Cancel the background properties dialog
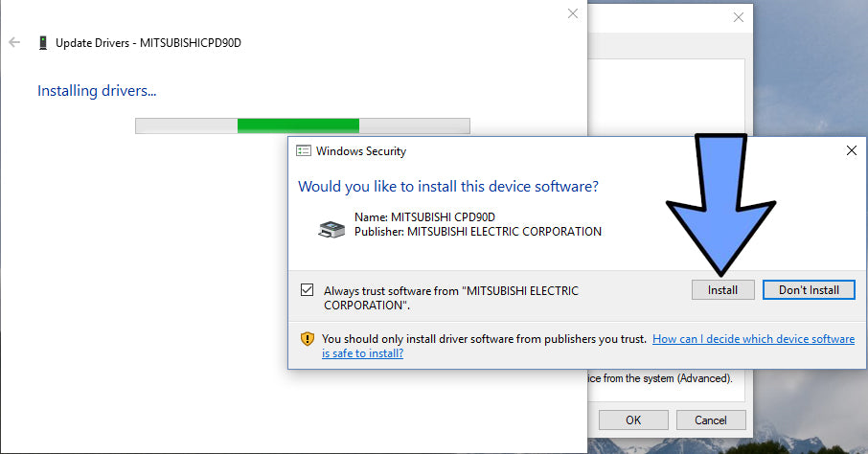Viewport: 868px width, 454px height. (x=711, y=420)
